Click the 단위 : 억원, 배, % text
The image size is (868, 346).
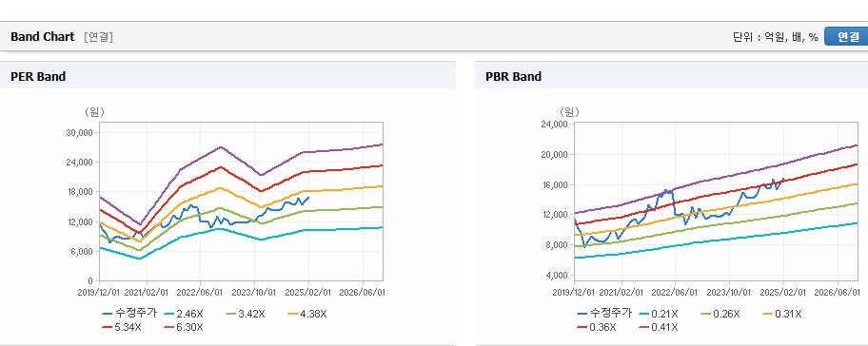click(x=775, y=37)
